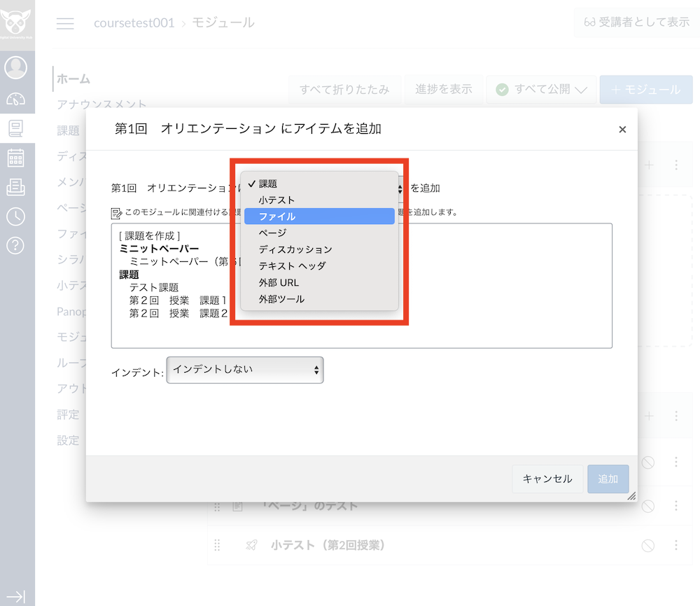The image size is (700, 606).
Task: Open the hamburger navigation menu
Action: [x=65, y=23]
